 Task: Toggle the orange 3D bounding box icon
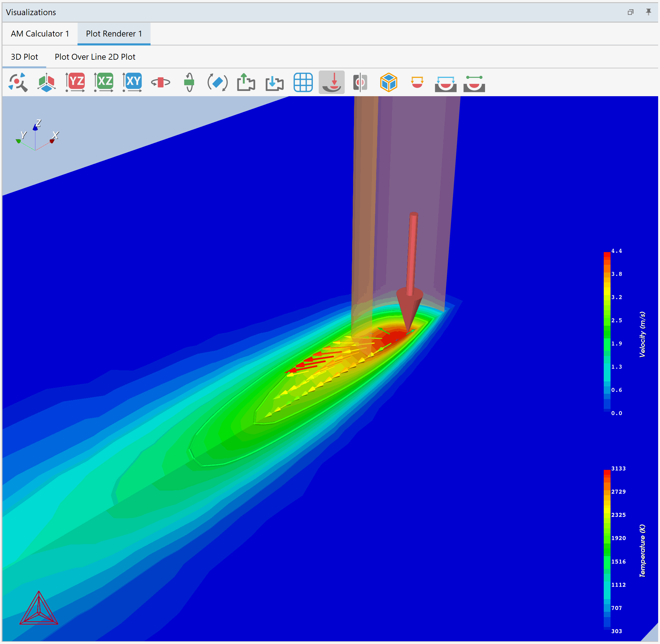point(389,82)
